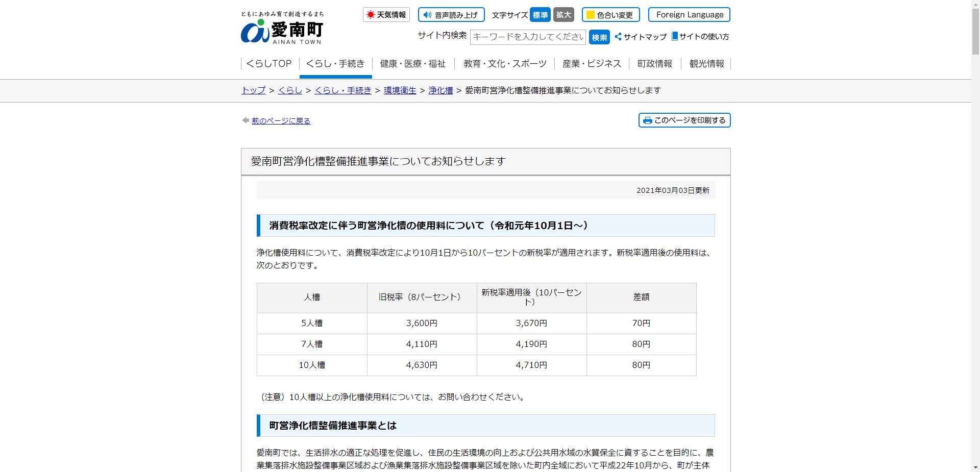The image size is (980, 472).
Task: Activate the 音声読み上げ text-to-speech feature
Action: pyautogui.click(x=451, y=14)
